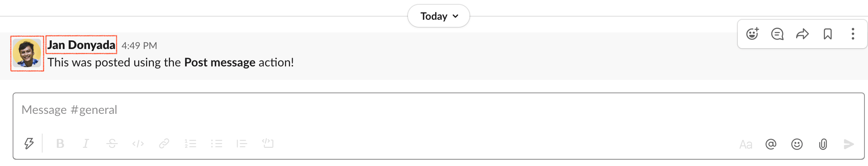Toggle strikethrough formatting
The image size is (868, 166).
click(112, 143)
